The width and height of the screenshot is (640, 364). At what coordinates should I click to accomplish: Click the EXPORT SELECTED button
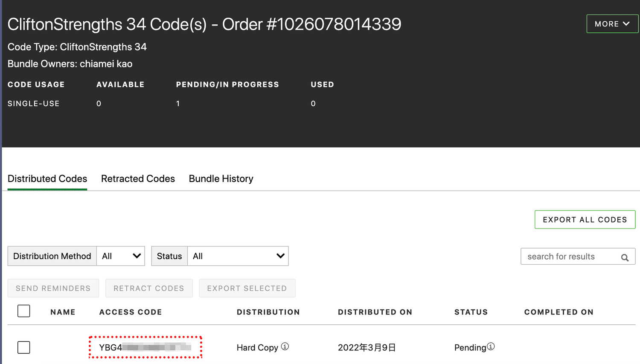click(247, 288)
